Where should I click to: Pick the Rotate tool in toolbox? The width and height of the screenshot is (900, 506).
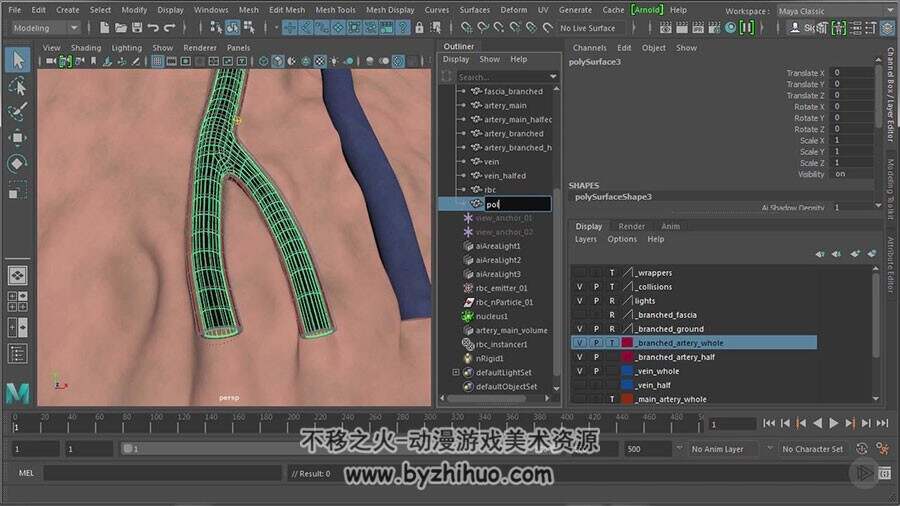point(18,164)
